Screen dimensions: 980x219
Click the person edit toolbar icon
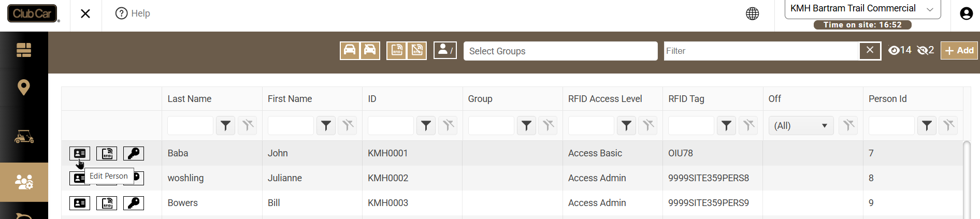[x=445, y=51]
